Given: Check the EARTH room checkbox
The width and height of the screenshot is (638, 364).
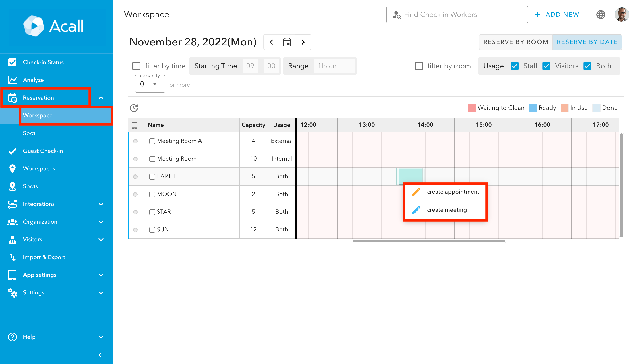Looking at the screenshot, I should 152,176.
